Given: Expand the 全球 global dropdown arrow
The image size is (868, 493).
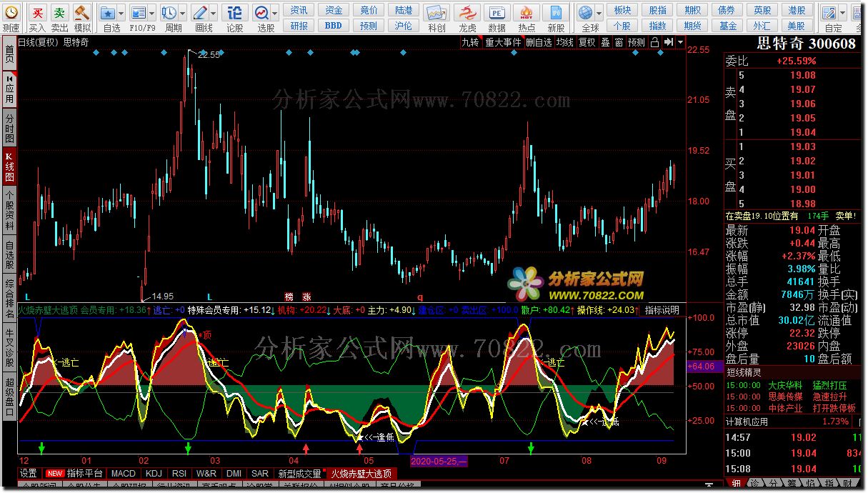Looking at the screenshot, I should (x=599, y=13).
